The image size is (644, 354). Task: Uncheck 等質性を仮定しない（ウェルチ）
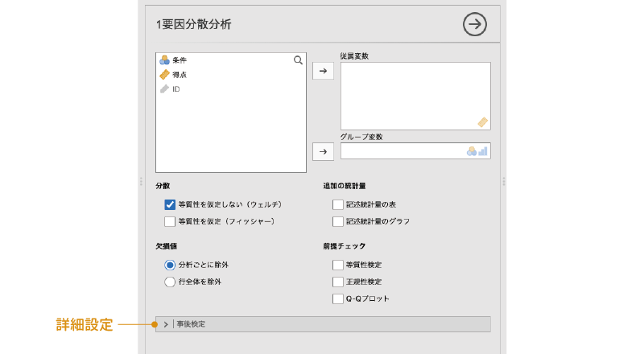[170, 204]
